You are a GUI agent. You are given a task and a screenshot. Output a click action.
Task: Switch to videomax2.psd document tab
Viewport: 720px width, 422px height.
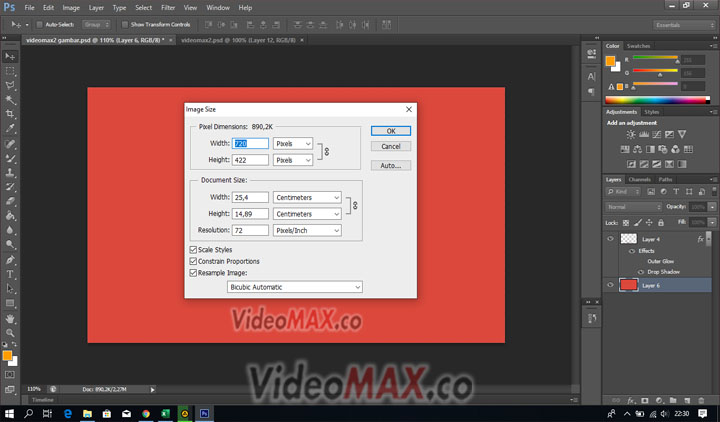(238, 40)
